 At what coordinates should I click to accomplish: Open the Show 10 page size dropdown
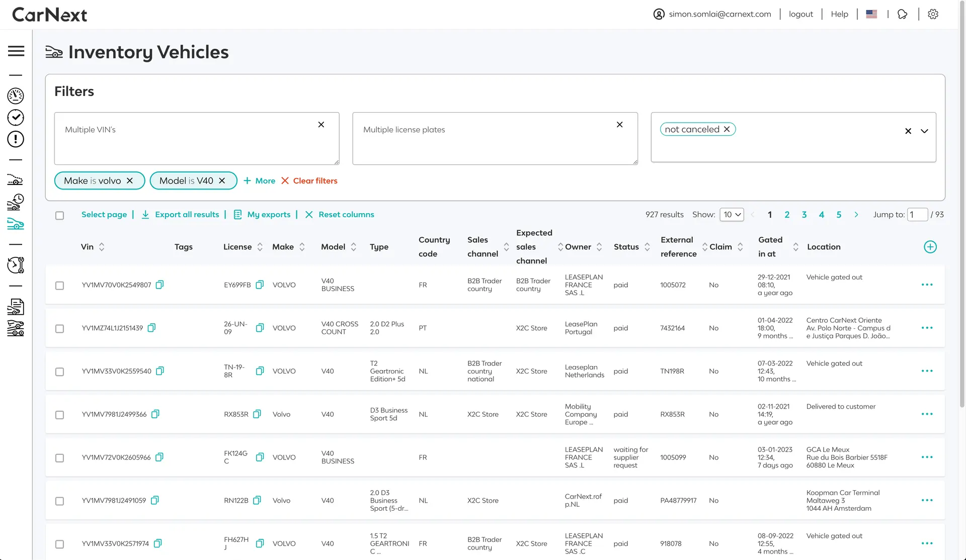pyautogui.click(x=732, y=215)
